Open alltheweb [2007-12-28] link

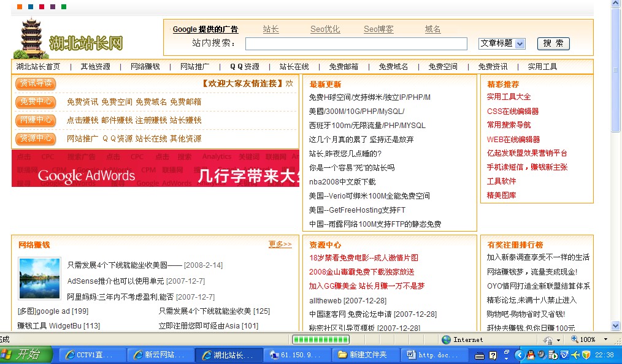pyautogui.click(x=348, y=301)
